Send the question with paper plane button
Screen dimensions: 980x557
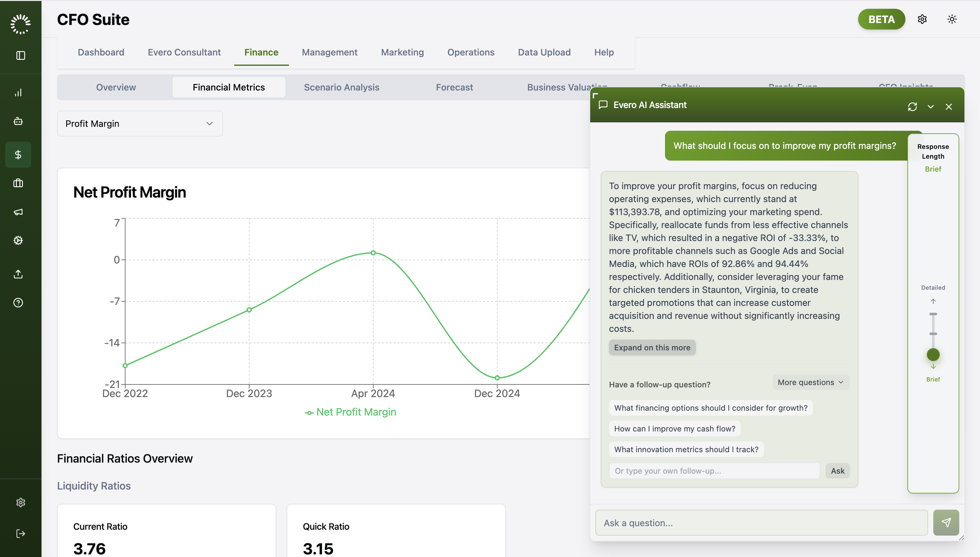tap(946, 523)
